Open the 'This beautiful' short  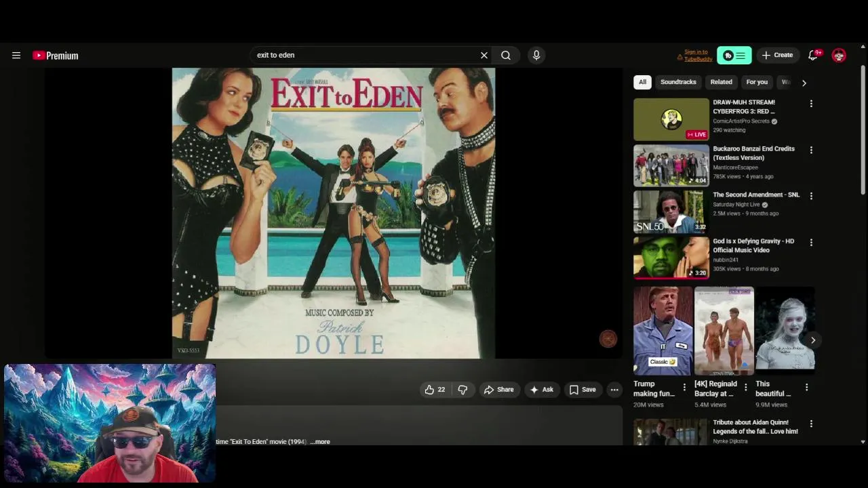(x=785, y=331)
